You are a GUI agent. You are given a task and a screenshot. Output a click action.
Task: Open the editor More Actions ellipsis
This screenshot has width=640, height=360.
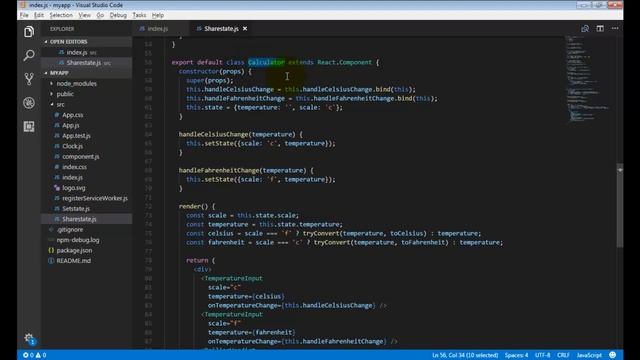pyautogui.click(x=615, y=29)
